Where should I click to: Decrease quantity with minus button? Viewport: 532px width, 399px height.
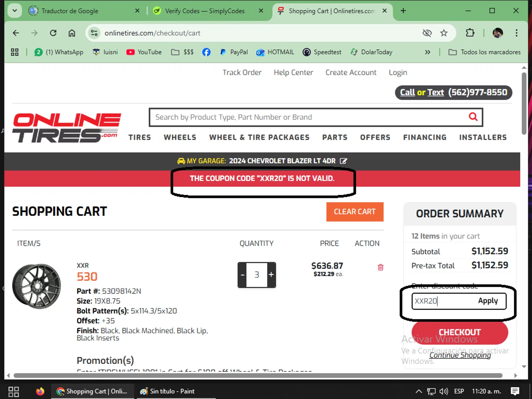pos(243,275)
